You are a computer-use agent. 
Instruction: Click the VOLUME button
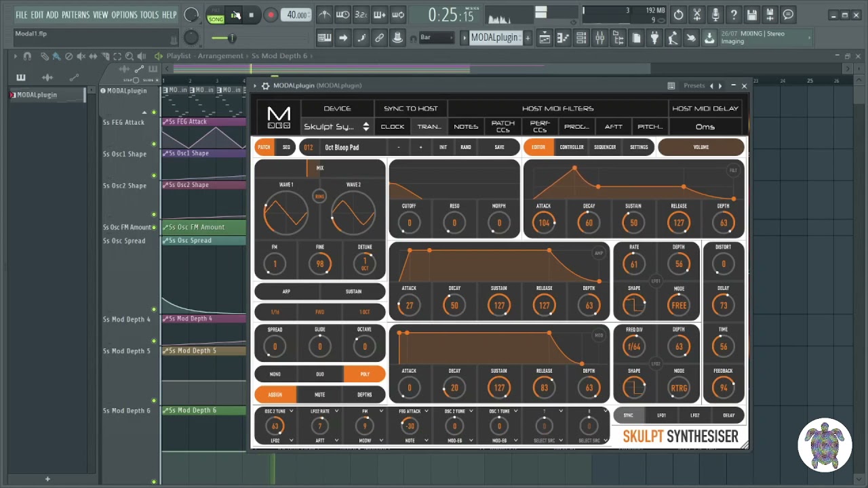pos(701,147)
